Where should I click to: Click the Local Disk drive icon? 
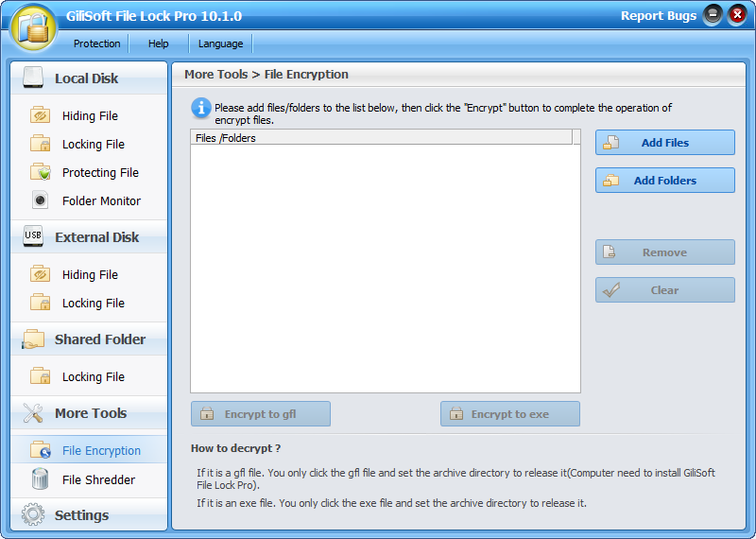33,78
